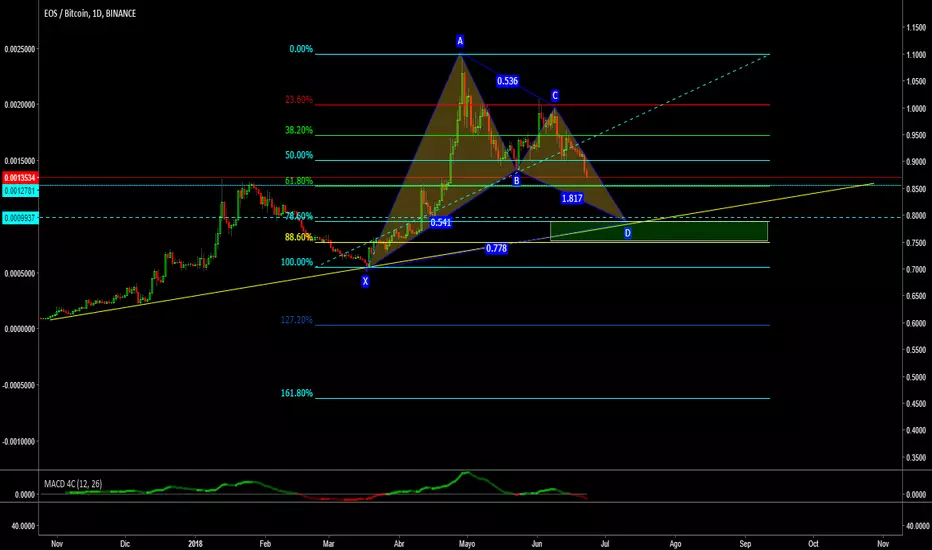The height and width of the screenshot is (550, 932).
Task: Click 0.3500 on the right price scale
Action: tap(916, 458)
